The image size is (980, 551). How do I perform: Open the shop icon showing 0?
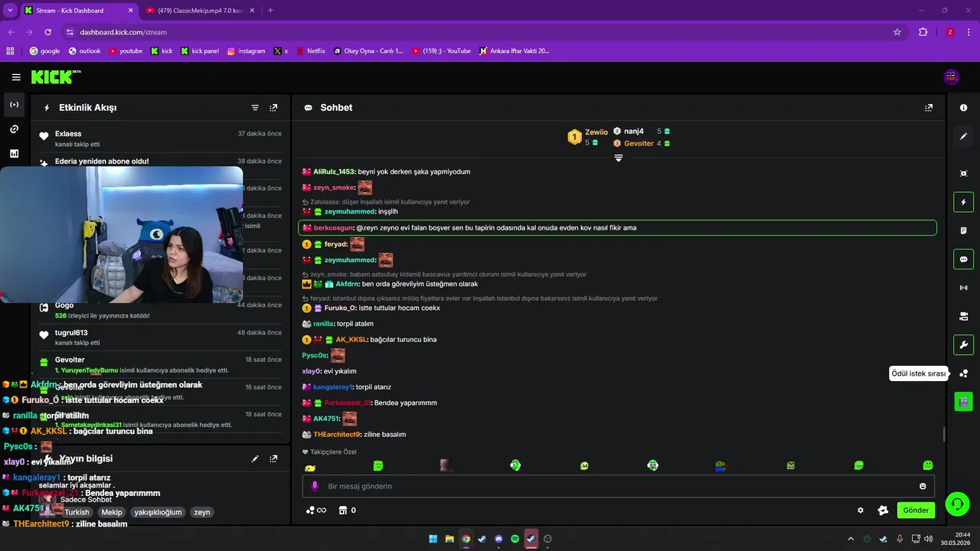tap(348, 510)
